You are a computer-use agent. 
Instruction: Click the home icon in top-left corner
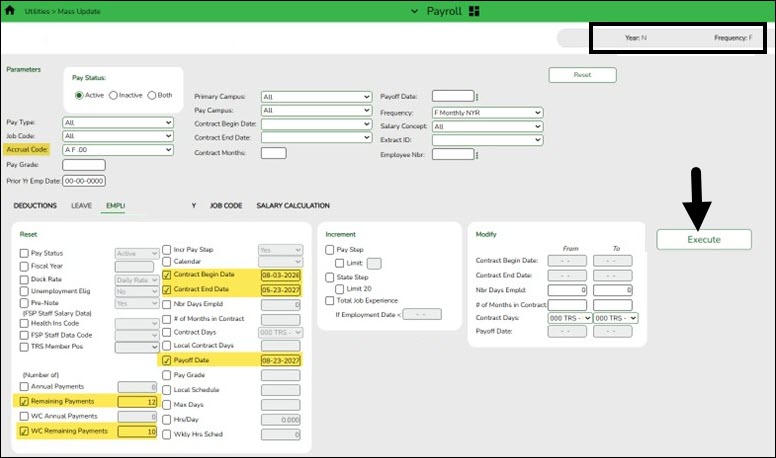click(11, 10)
